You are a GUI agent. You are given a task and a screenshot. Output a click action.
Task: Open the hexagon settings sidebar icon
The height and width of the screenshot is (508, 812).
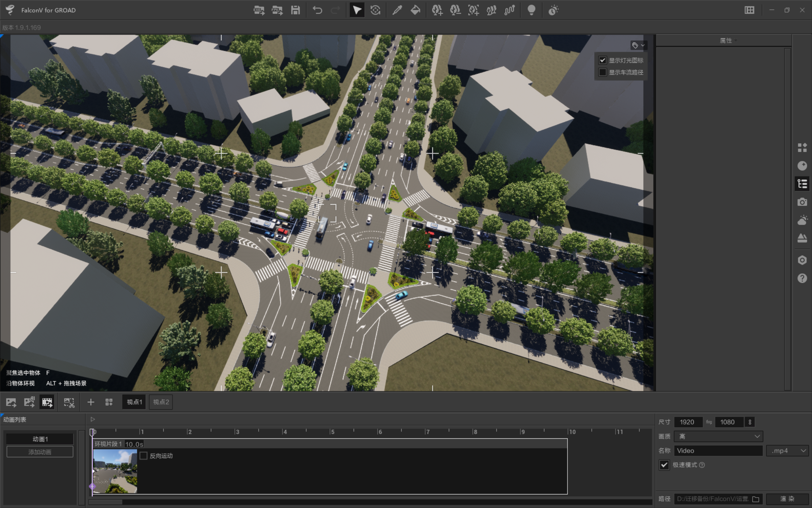pyautogui.click(x=802, y=260)
